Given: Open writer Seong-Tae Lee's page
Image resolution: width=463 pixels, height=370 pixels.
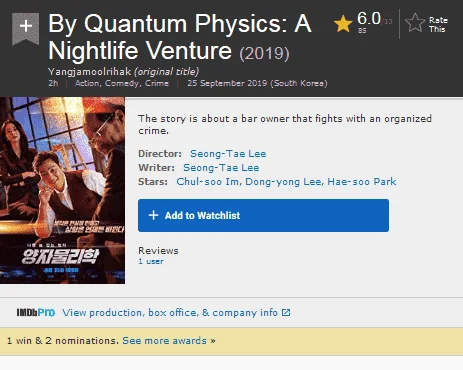Looking at the screenshot, I should [221, 168].
